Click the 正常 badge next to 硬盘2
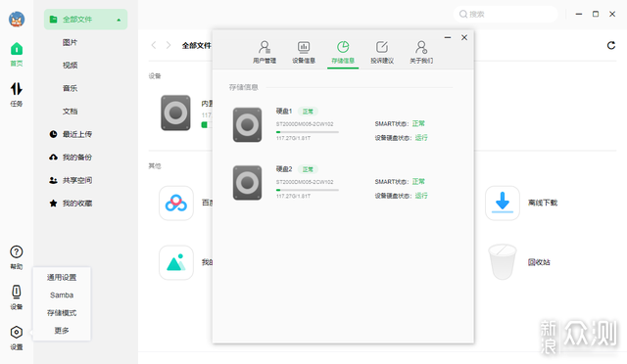Viewport: 627px width, 364px height. (x=308, y=169)
